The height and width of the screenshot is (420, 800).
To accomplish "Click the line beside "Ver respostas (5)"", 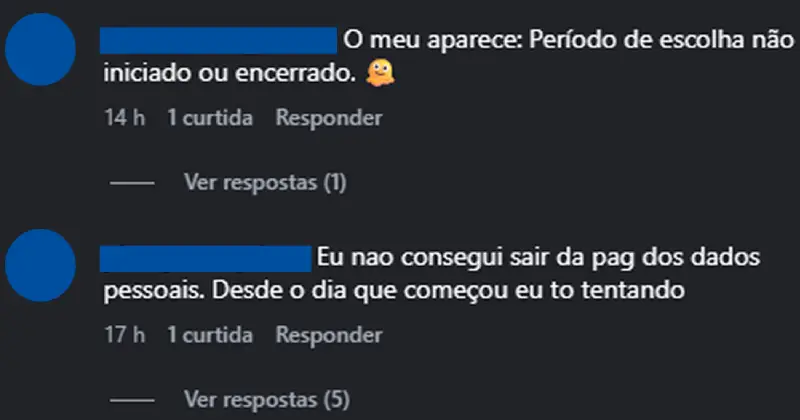I will coord(130,400).
